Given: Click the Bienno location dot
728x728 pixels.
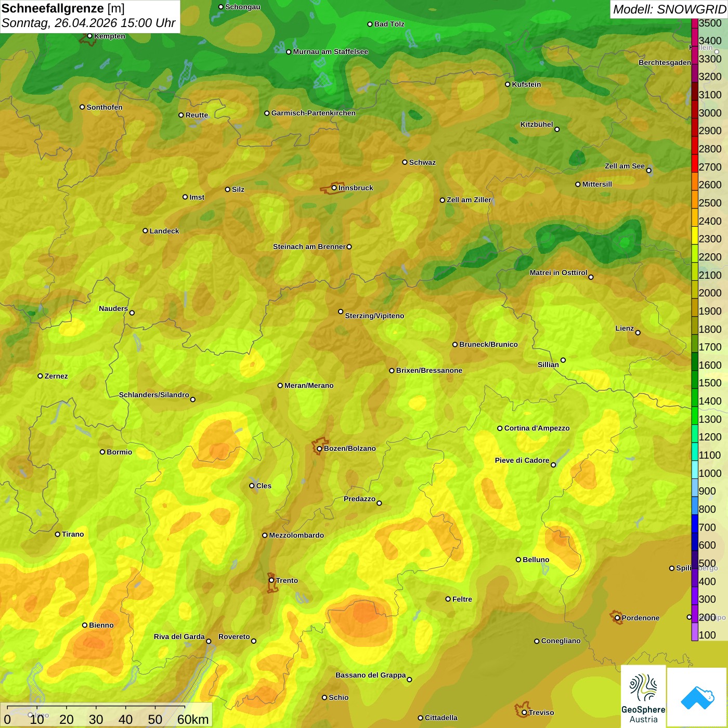Looking at the screenshot, I should [84, 625].
